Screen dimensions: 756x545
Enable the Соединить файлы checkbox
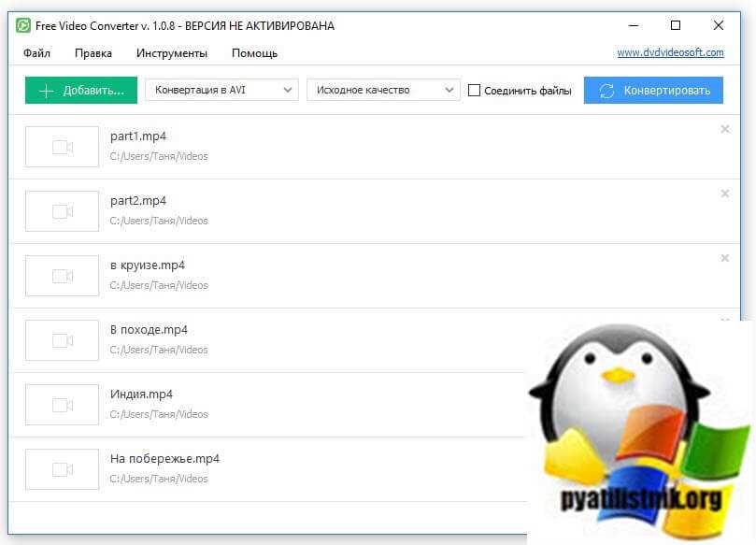point(474,91)
